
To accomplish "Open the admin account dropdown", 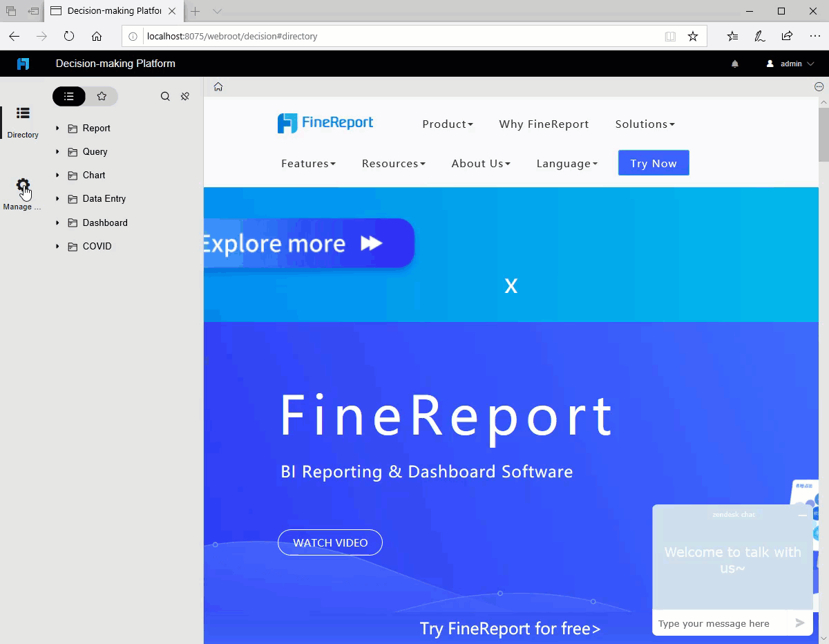I will pyautogui.click(x=790, y=63).
